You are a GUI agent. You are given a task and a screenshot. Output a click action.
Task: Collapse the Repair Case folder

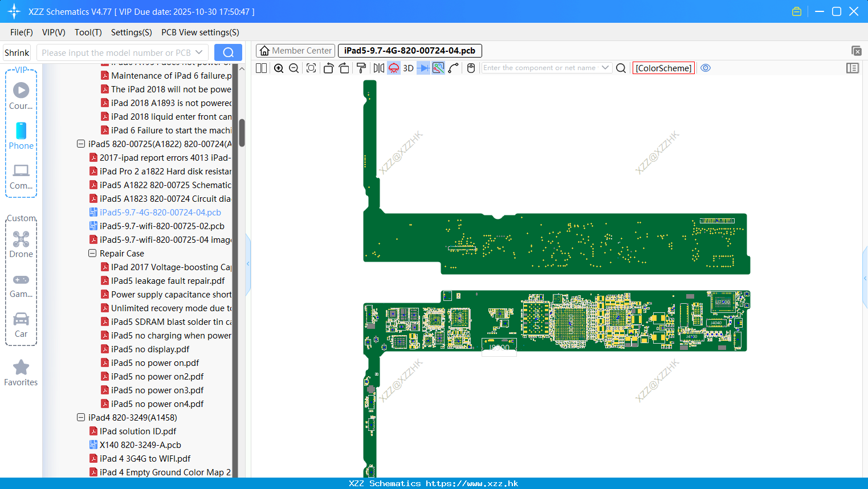click(92, 254)
